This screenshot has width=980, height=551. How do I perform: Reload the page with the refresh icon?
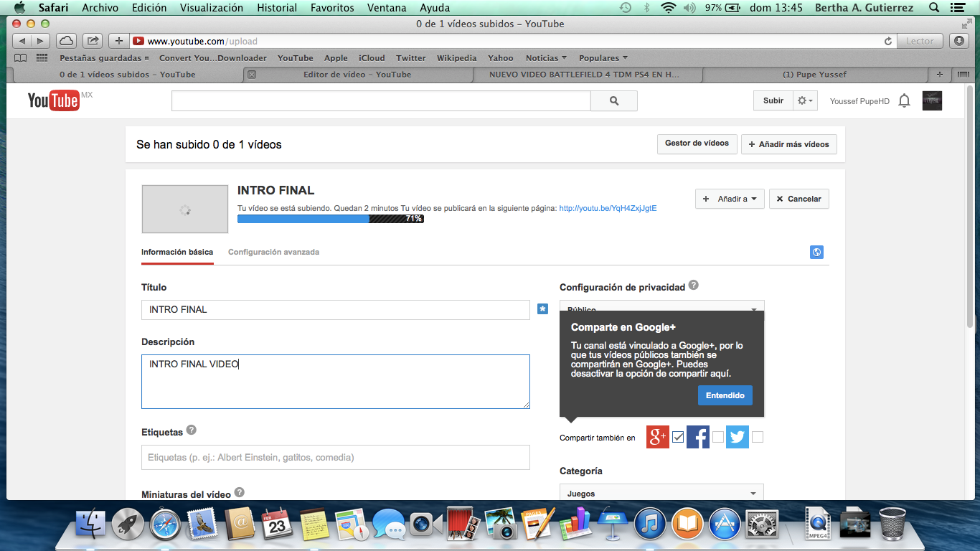click(888, 42)
